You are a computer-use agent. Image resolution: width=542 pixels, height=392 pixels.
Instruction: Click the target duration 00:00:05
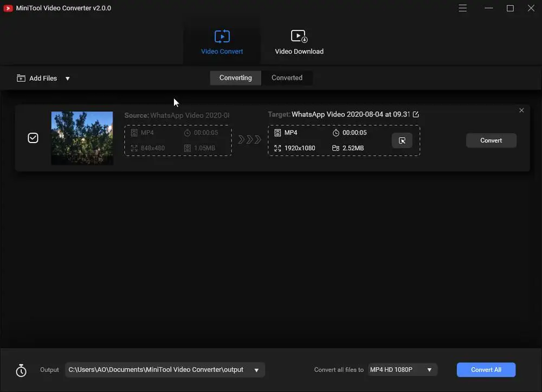(354, 133)
